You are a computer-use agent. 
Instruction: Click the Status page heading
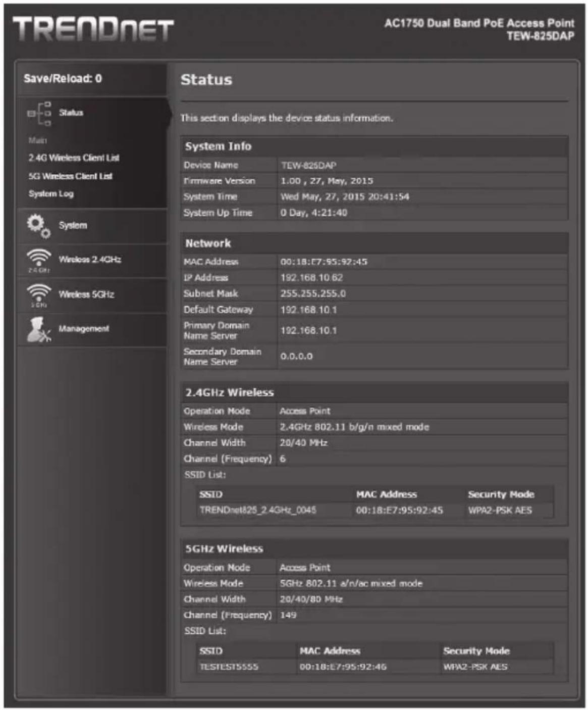point(206,80)
